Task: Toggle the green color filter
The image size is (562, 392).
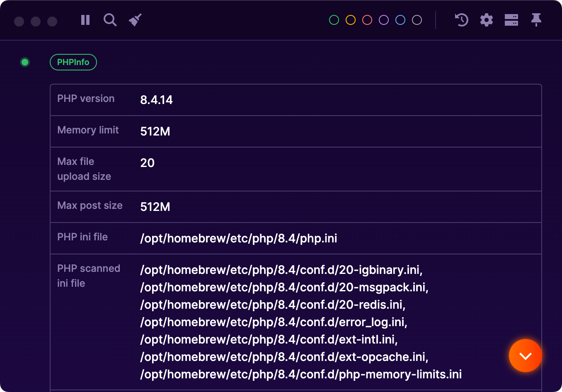Action: coord(334,19)
